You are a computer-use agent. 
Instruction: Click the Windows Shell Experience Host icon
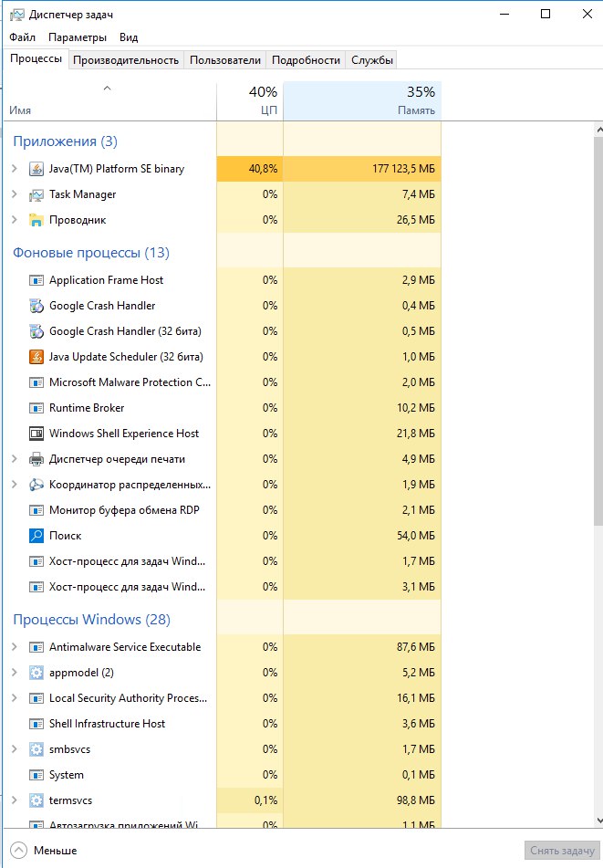coord(36,434)
